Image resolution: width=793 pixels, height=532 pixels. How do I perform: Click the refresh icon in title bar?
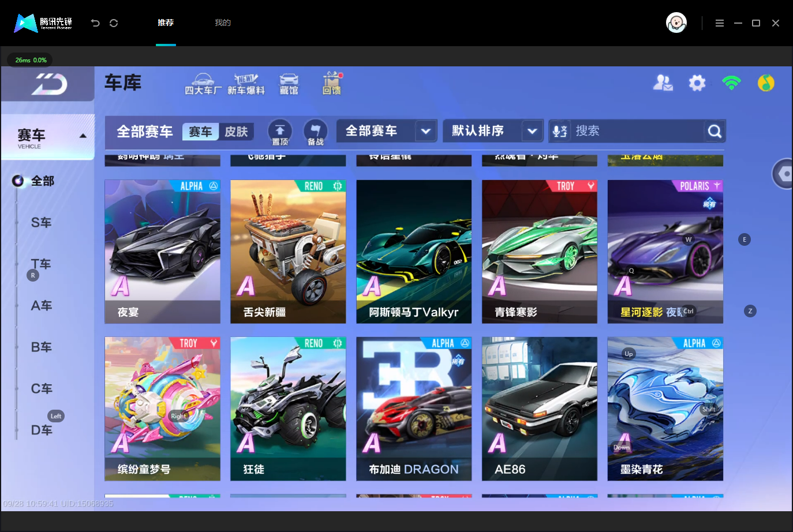(x=114, y=23)
